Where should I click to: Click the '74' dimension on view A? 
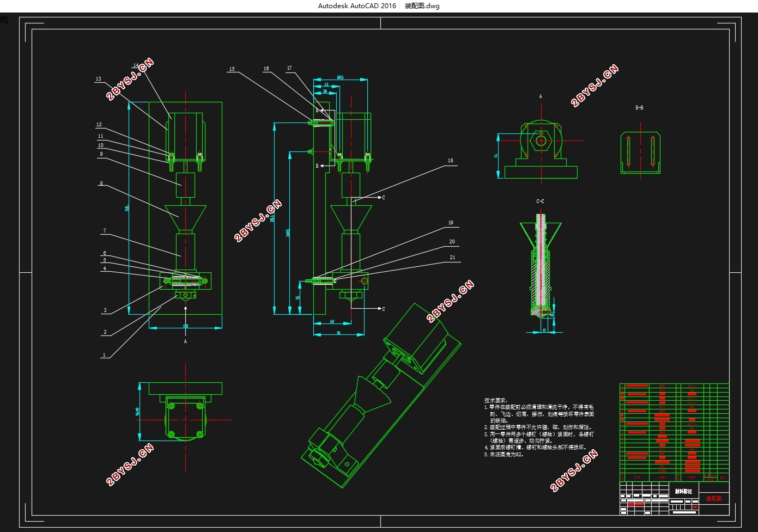pos(496,156)
